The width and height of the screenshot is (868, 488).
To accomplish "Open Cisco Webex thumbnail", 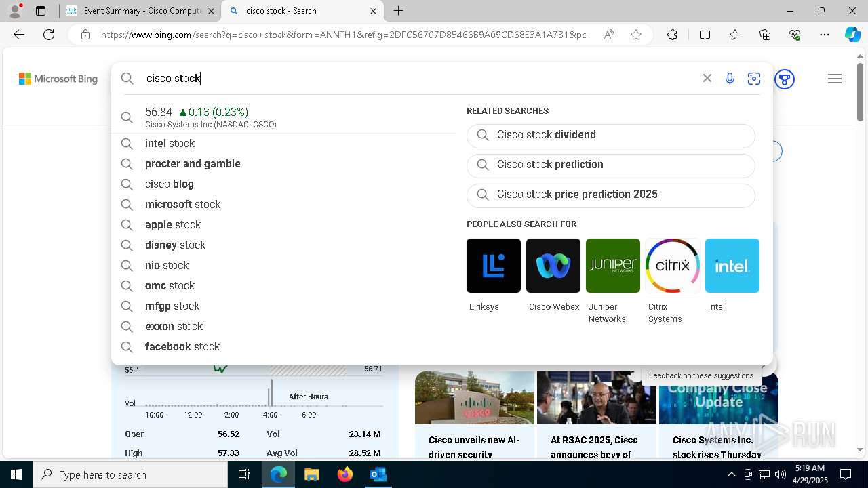I will pyautogui.click(x=553, y=266).
